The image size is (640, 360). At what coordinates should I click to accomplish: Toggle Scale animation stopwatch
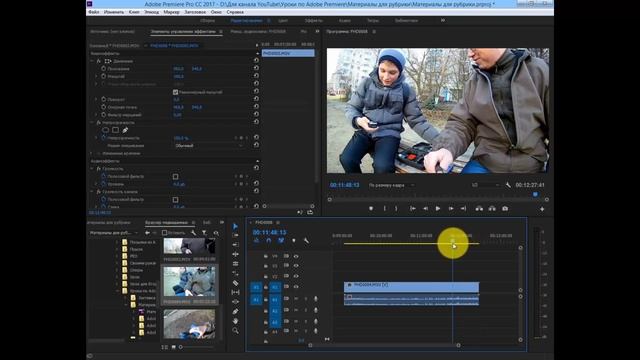point(104,76)
